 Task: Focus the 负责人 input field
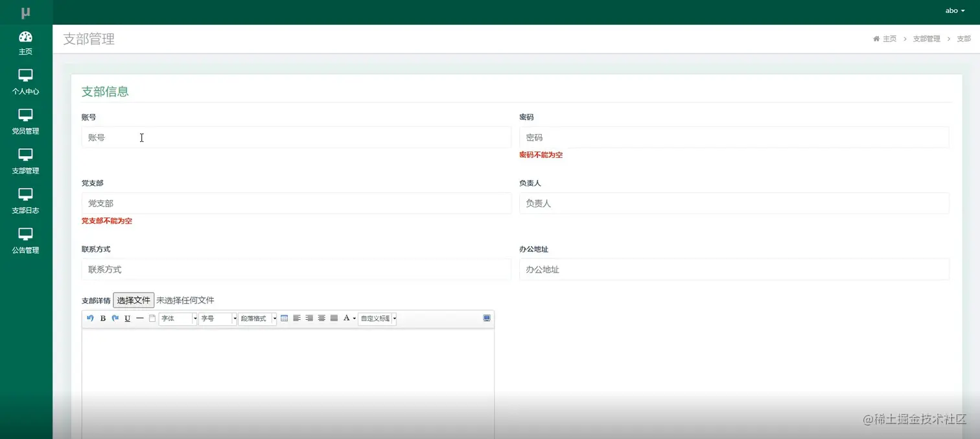click(x=734, y=203)
